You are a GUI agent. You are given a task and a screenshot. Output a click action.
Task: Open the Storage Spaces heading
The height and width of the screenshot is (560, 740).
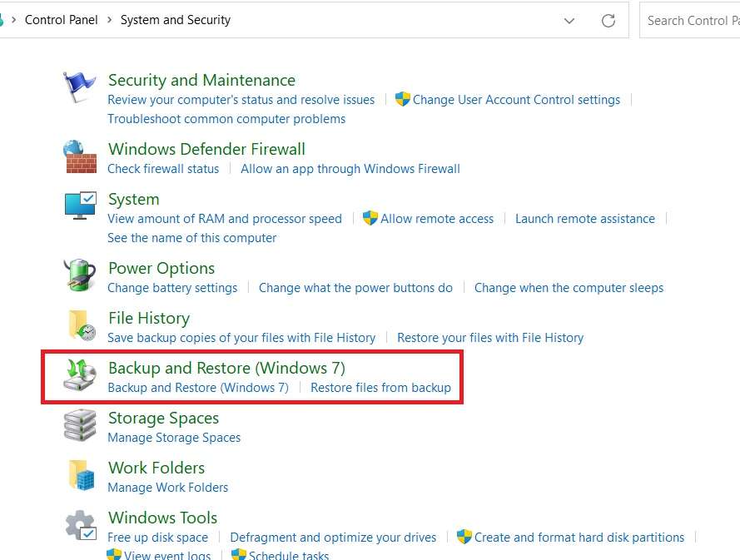(164, 419)
